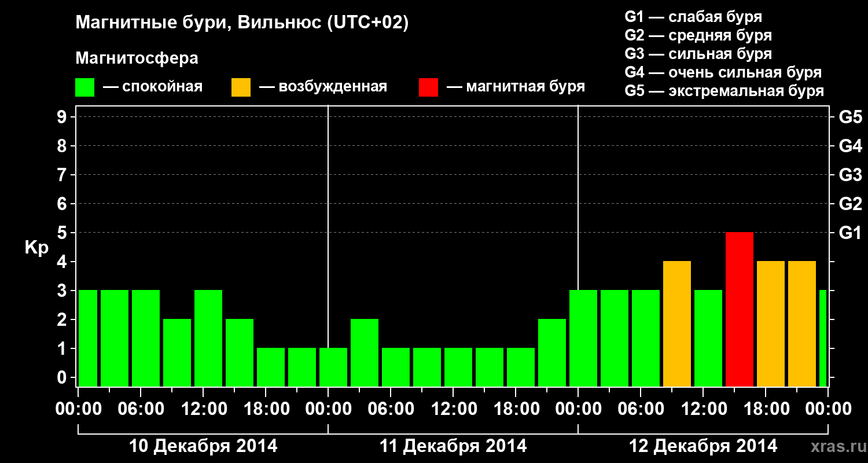Click the title 'Магнитные бури, Вильнюс (UTC+02)'
868x463 pixels.
[242, 23]
